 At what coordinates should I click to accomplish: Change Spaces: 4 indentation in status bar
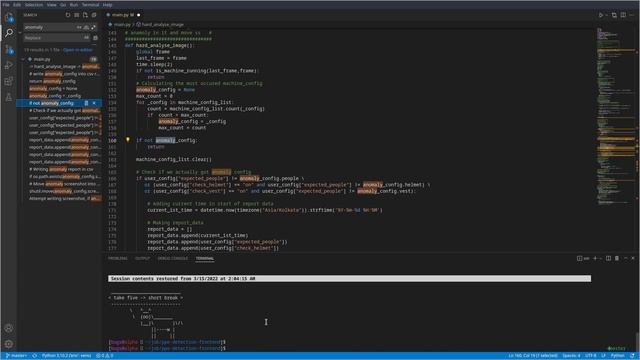[x=571, y=356]
